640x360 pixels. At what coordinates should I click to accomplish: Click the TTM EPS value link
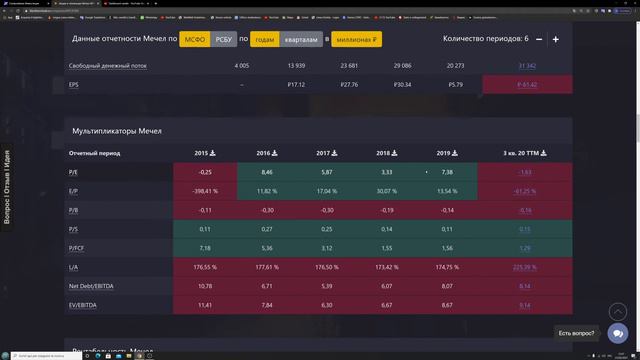click(x=527, y=84)
